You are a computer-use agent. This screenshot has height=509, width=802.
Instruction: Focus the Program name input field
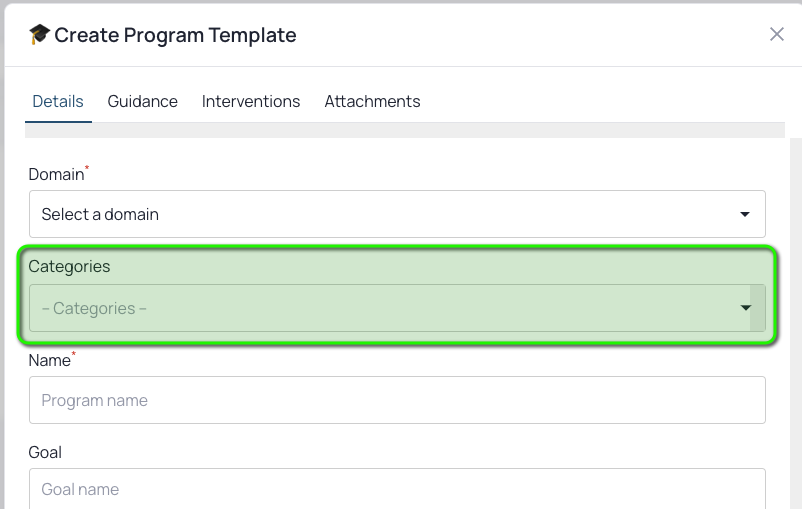tap(397, 400)
